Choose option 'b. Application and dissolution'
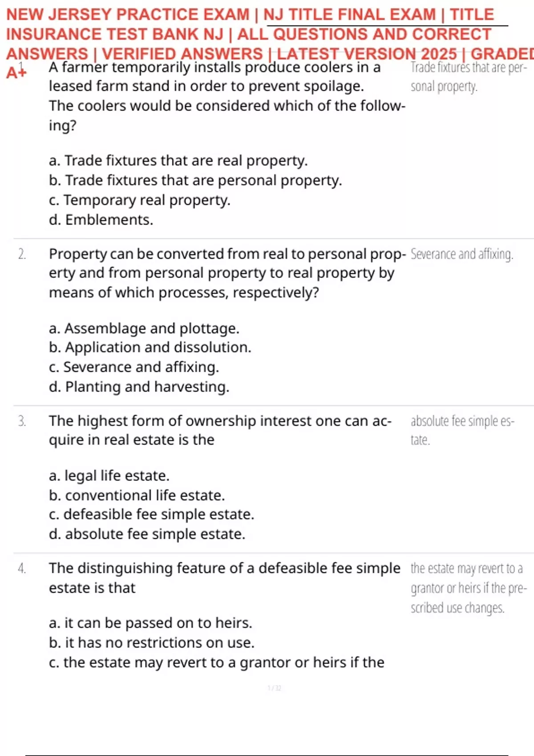This screenshot has width=534, height=756. pos(150,347)
